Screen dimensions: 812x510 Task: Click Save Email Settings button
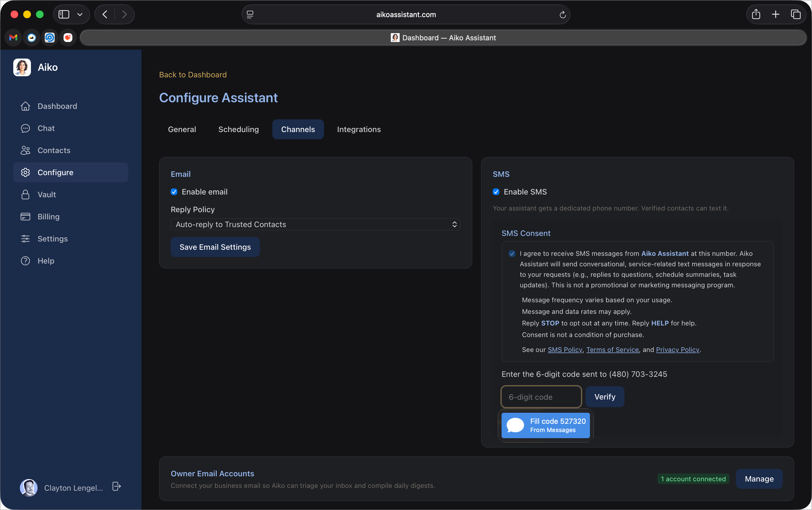[215, 247]
